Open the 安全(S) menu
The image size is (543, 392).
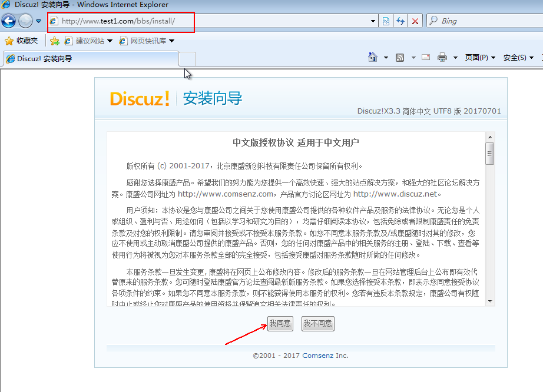[518, 58]
